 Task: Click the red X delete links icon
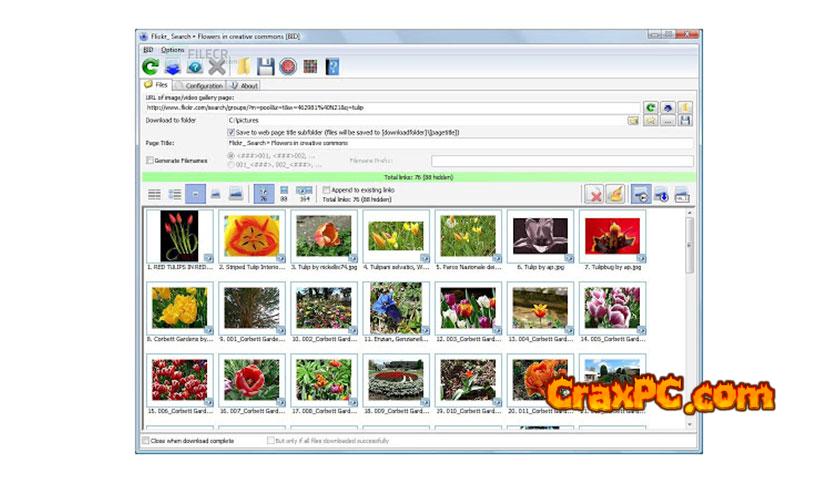pos(594,195)
